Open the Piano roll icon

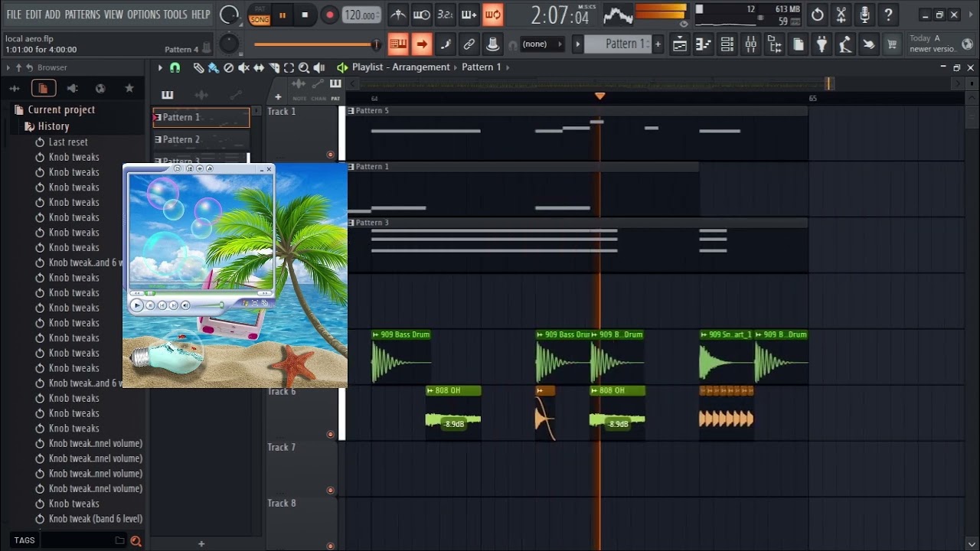click(703, 44)
